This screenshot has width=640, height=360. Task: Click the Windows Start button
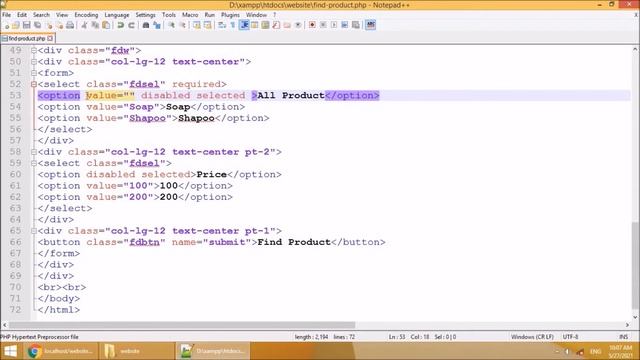pyautogui.click(x=10, y=351)
